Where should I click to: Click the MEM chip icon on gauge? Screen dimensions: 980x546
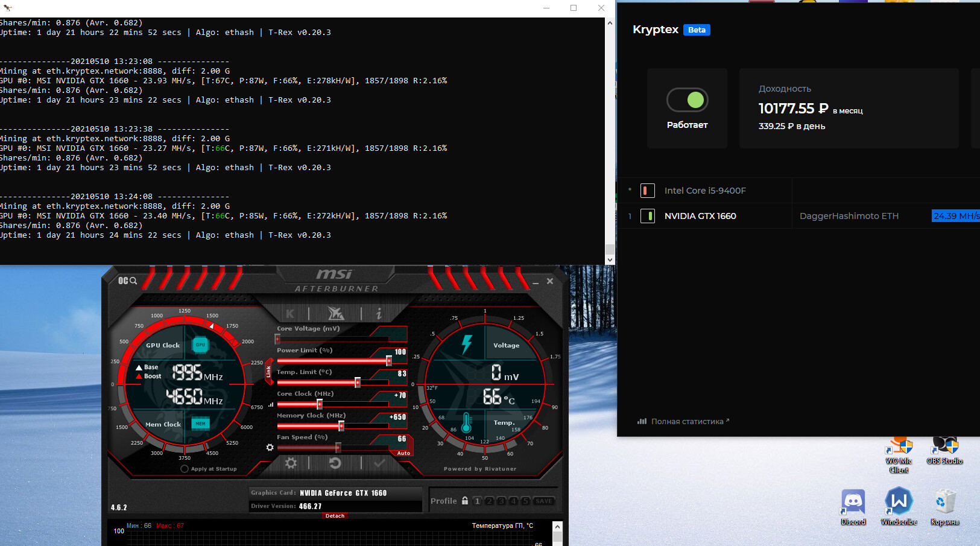tap(200, 424)
